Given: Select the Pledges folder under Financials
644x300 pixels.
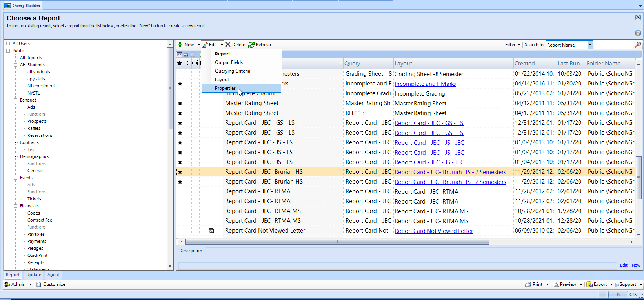Looking at the screenshot, I should point(35,248).
